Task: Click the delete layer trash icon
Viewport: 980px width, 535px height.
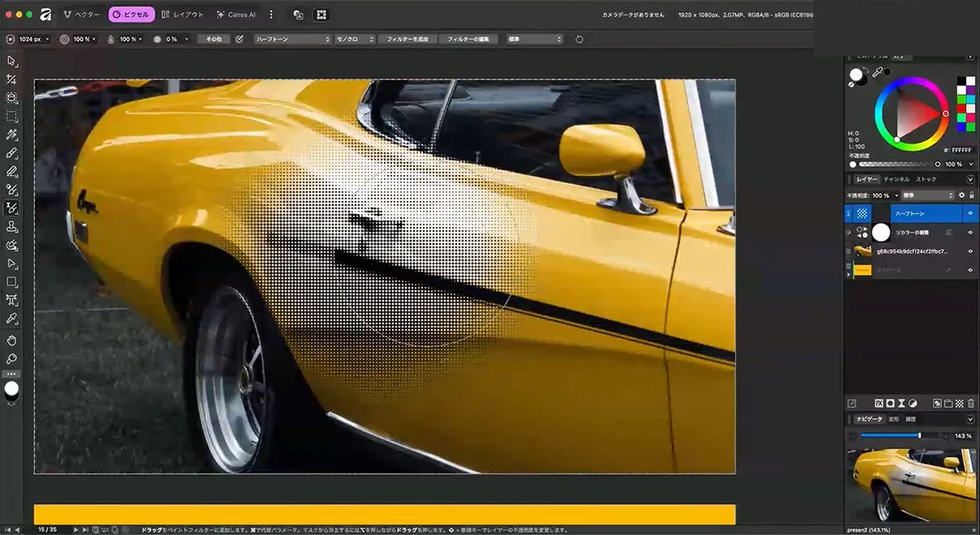Action: 971,403
